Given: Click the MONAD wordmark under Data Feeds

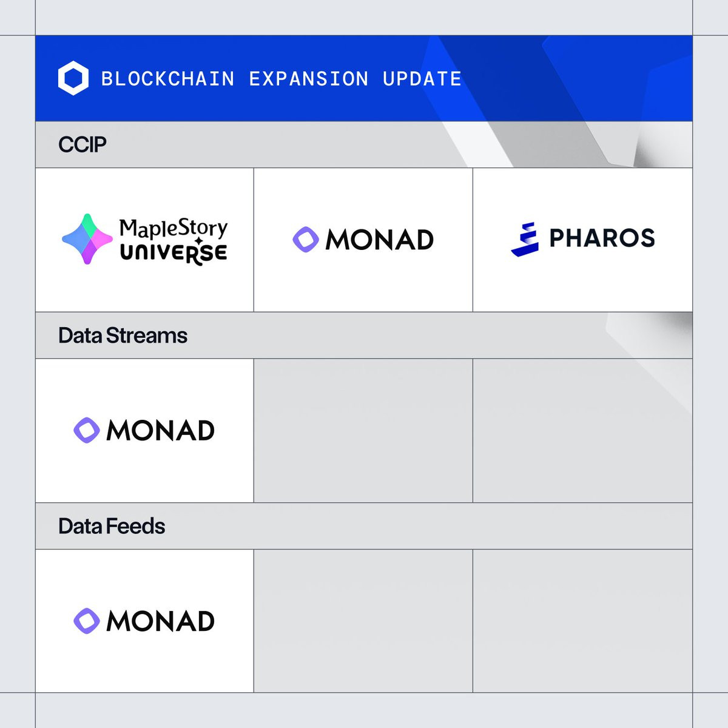Looking at the screenshot, I should tap(161, 621).
